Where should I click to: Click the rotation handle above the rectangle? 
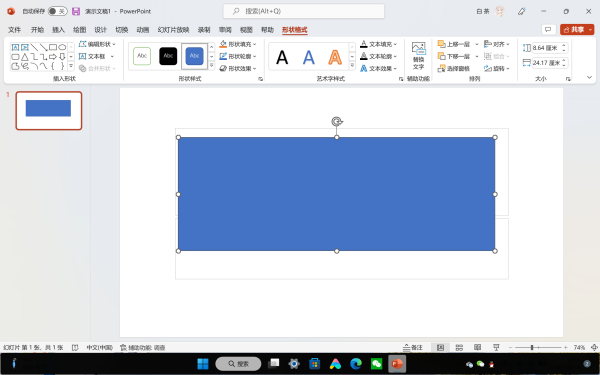pos(336,121)
